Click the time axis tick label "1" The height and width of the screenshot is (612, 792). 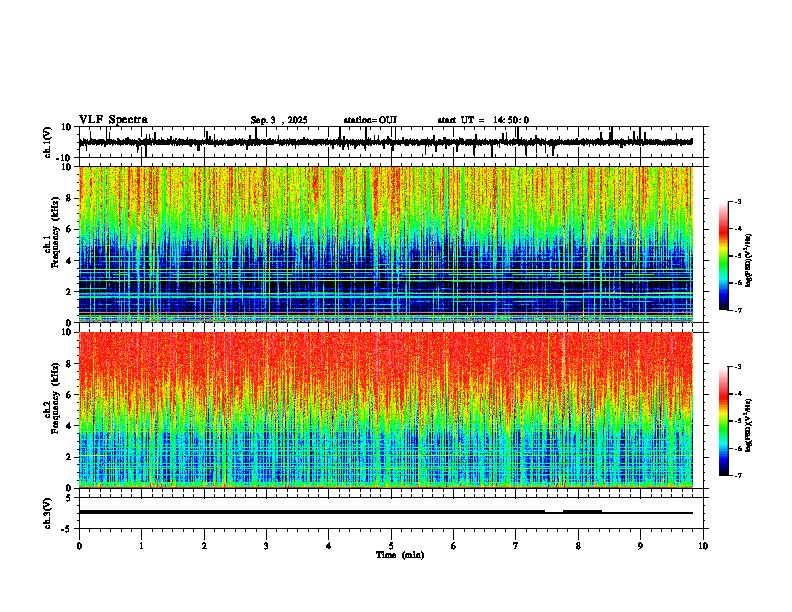(x=141, y=546)
